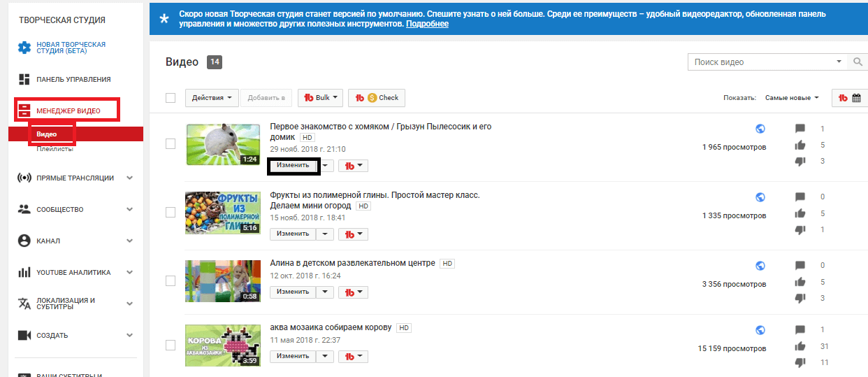
Task: Open Менеджер видео in sidebar
Action: 68,111
